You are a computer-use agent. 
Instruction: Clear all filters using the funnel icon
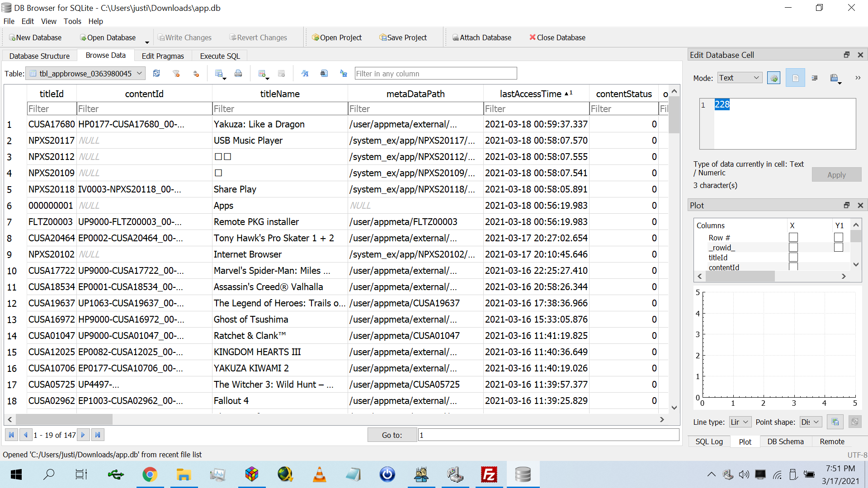(x=176, y=73)
